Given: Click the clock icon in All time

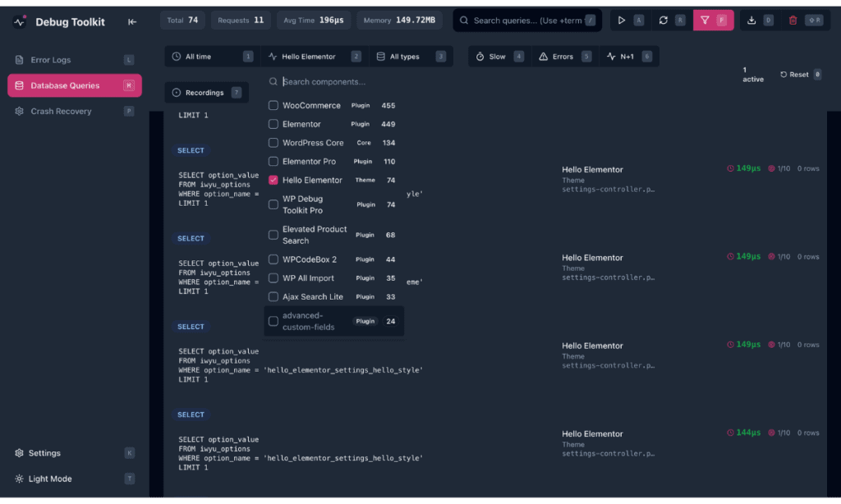Looking at the screenshot, I should (176, 57).
